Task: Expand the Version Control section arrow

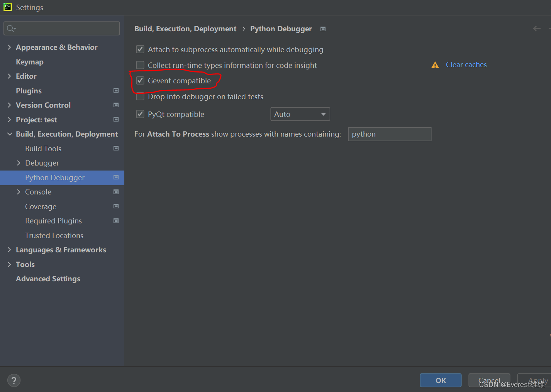Action: click(9, 105)
